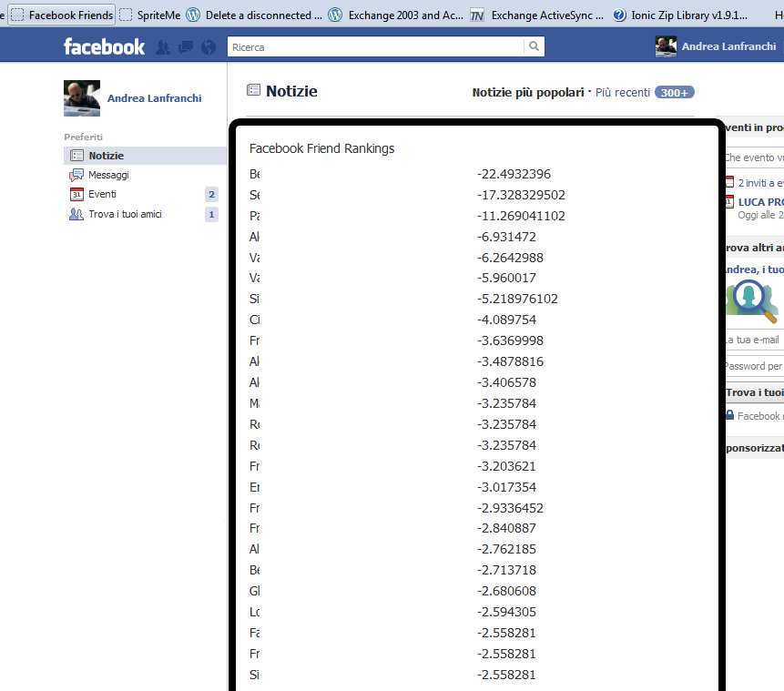Select score -2.840887
The height and width of the screenshot is (691, 784).
(x=506, y=528)
